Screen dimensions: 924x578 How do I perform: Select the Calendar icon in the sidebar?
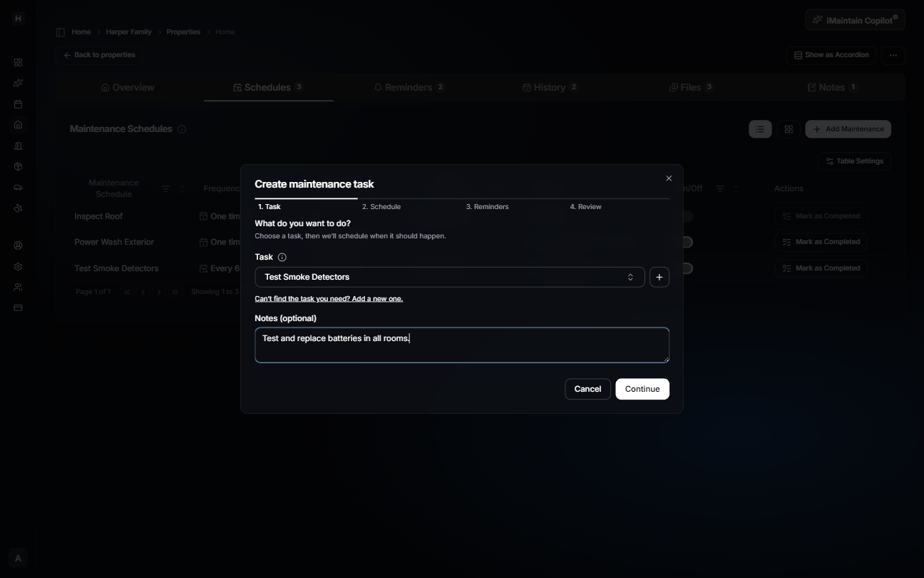point(18,103)
